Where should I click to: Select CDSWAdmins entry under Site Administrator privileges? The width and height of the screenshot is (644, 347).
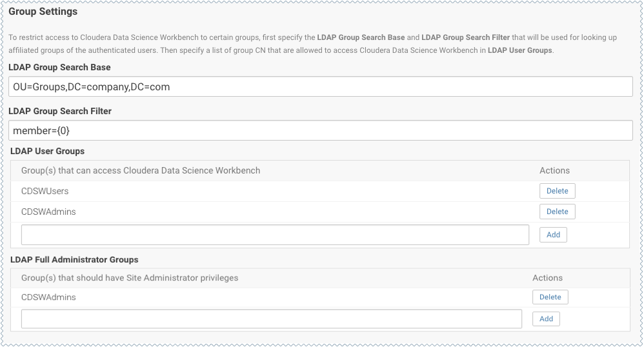pyautogui.click(x=48, y=297)
